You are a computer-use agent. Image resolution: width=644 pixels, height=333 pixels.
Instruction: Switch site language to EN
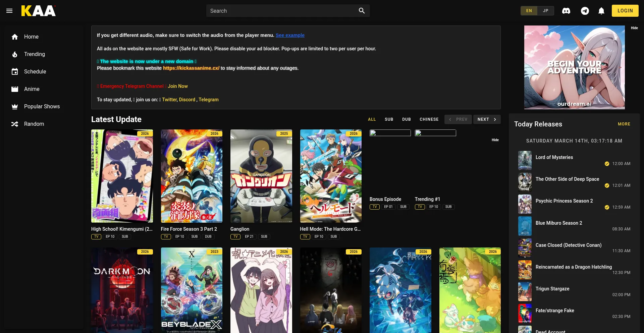click(x=529, y=11)
